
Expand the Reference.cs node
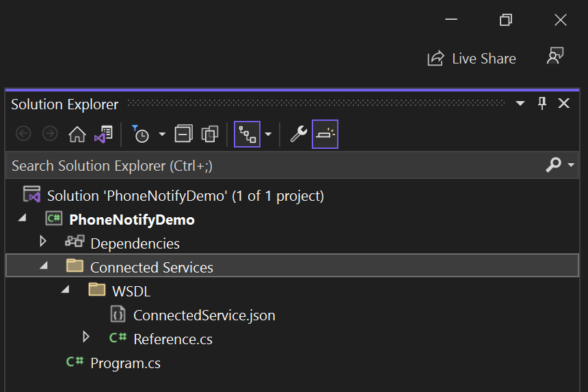(86, 337)
